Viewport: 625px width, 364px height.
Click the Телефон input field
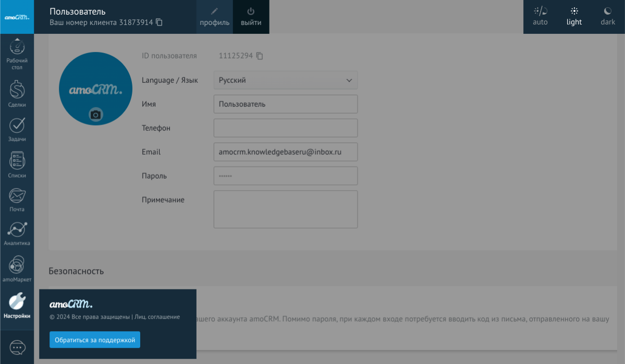coord(286,128)
